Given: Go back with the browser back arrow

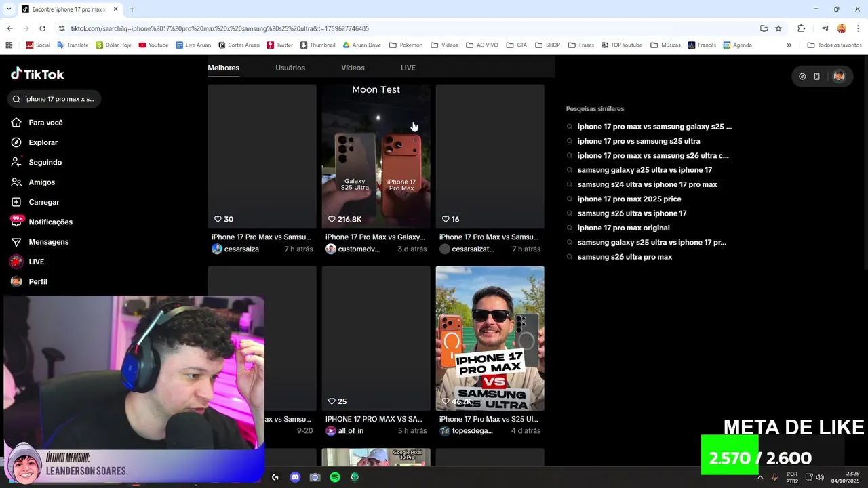Looking at the screenshot, I should coord(9,28).
